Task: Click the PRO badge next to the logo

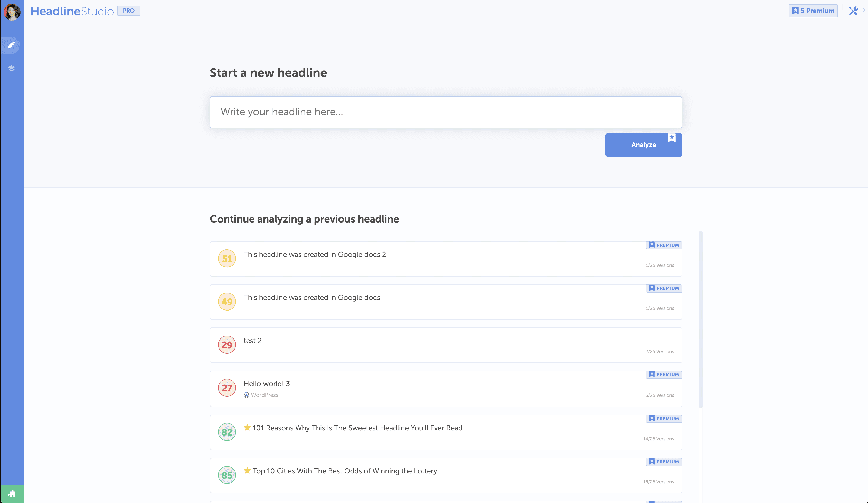Action: coord(128,11)
